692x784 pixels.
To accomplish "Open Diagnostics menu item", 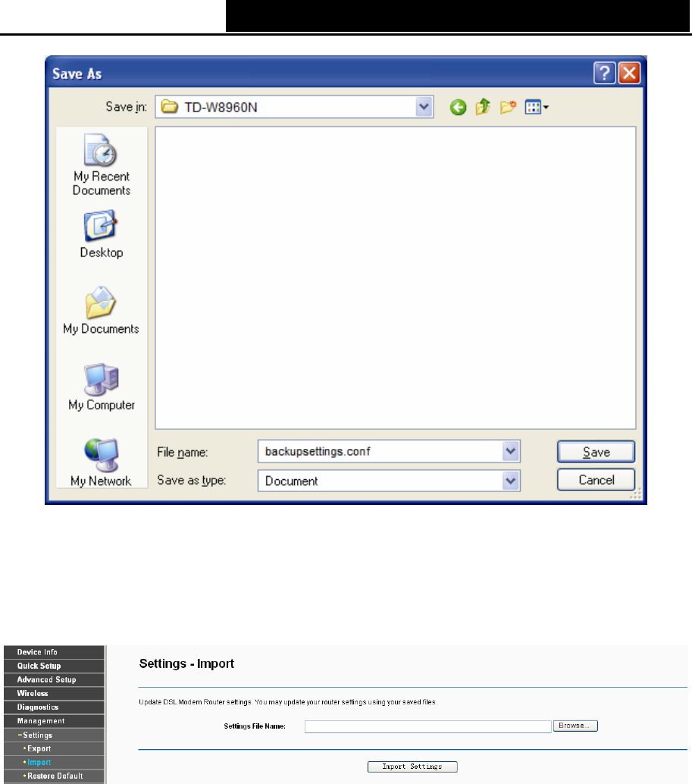I will point(54,707).
